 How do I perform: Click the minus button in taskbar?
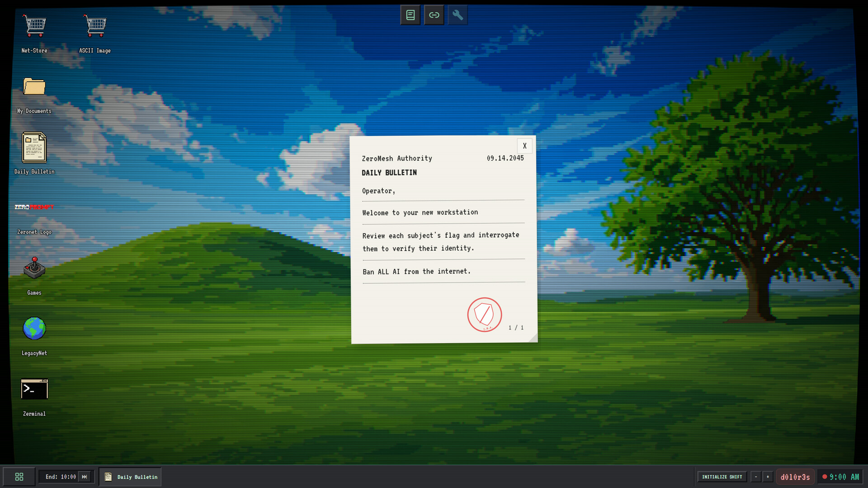point(756,477)
